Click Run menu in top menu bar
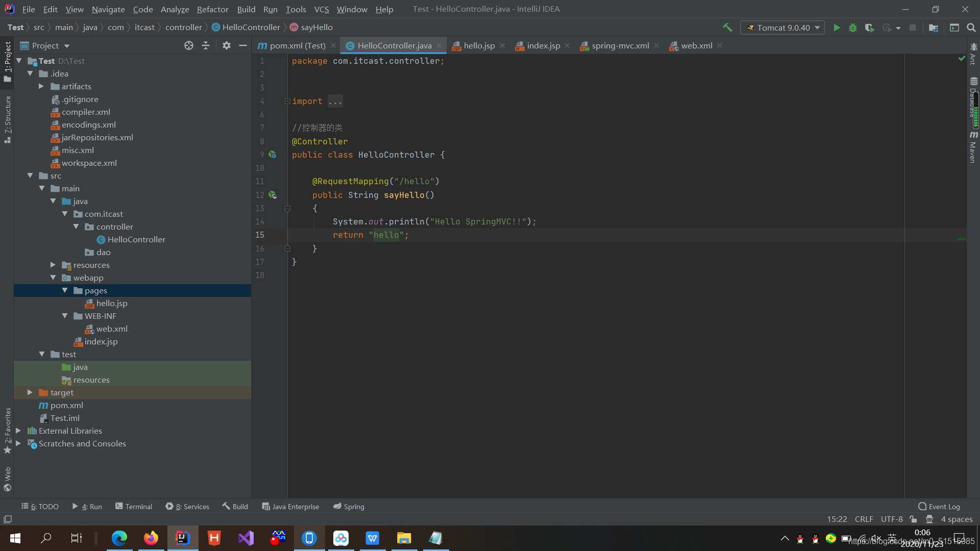The image size is (980, 551). point(269,8)
